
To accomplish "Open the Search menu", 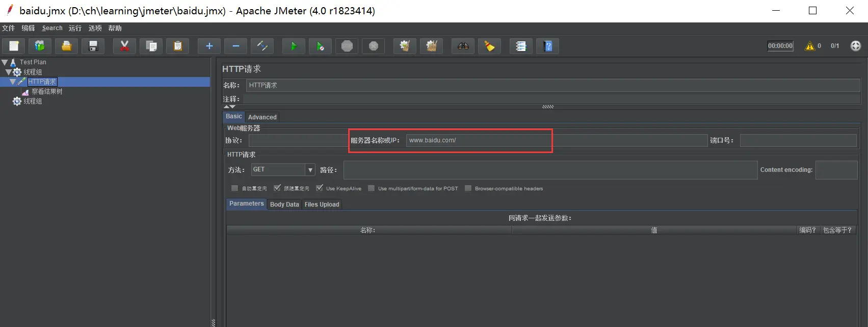I will tap(52, 28).
